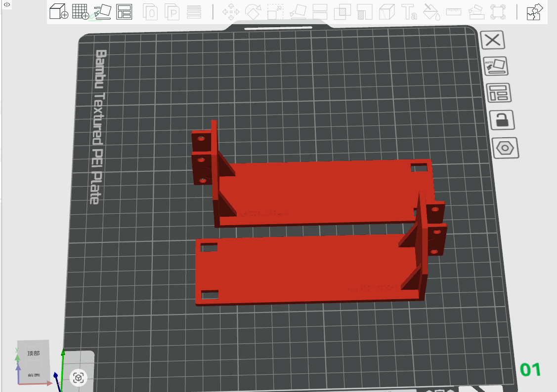Toggle the plate lock icon
557x392 pixels.
(501, 120)
